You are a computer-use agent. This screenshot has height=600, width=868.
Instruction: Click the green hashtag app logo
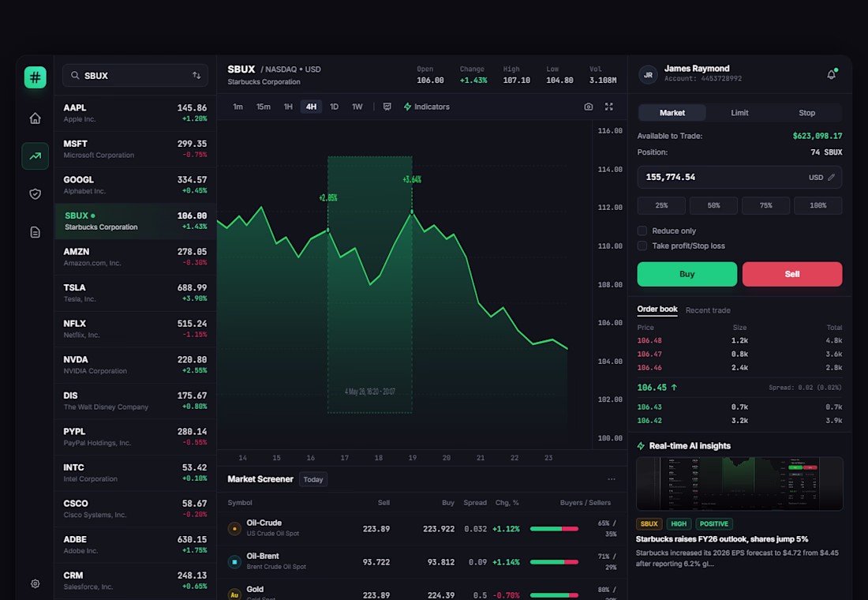coord(35,77)
